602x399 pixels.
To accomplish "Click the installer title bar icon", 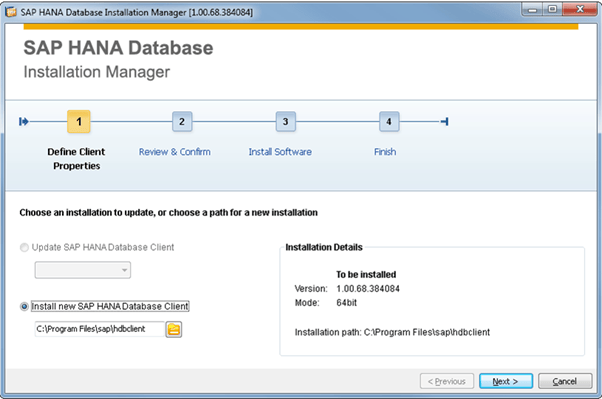I will tap(11, 12).
